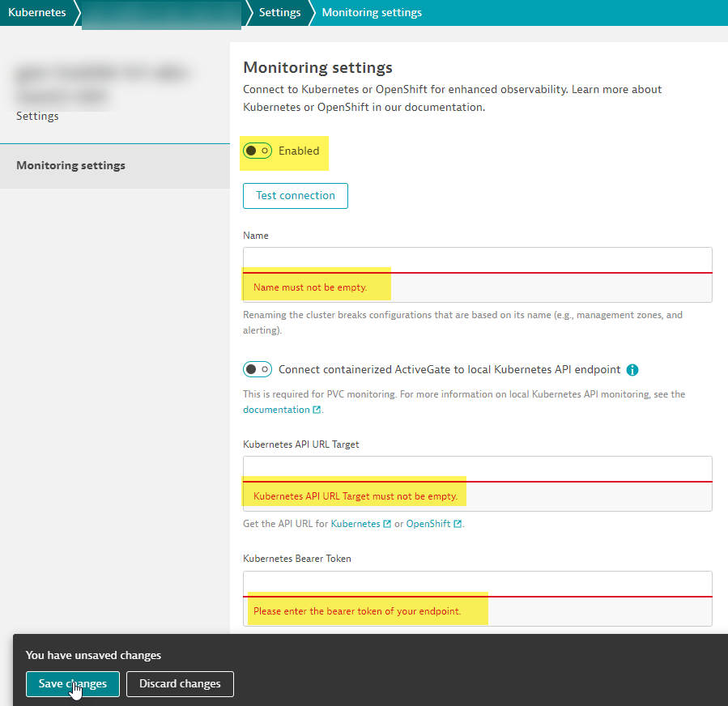Open the OpenShift API URL help link
This screenshot has height=706, width=728.
point(428,525)
